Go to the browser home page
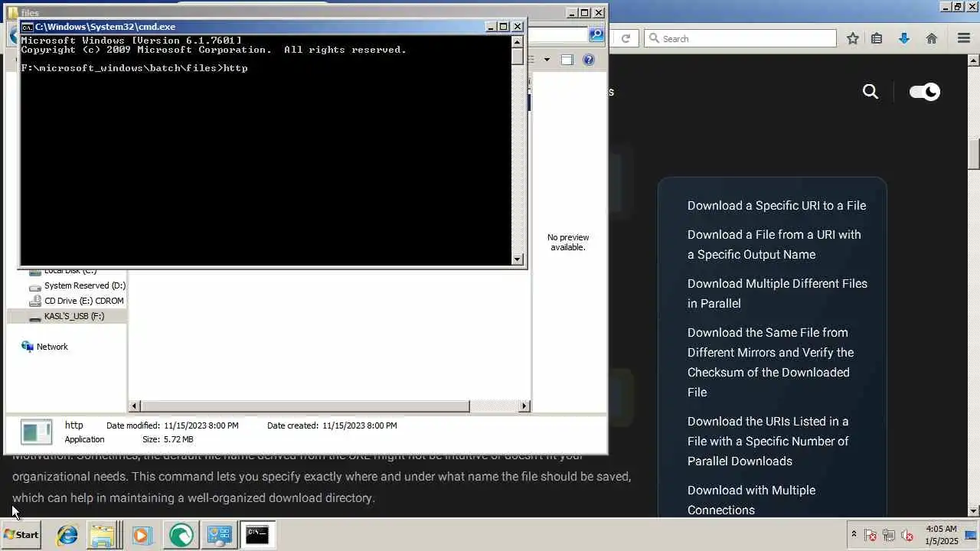 coord(932,38)
